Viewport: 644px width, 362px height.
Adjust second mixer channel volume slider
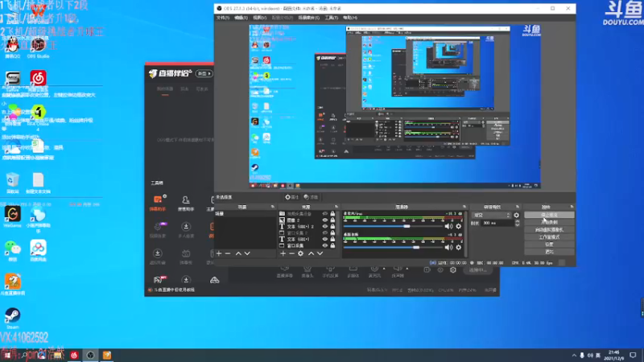394,248
